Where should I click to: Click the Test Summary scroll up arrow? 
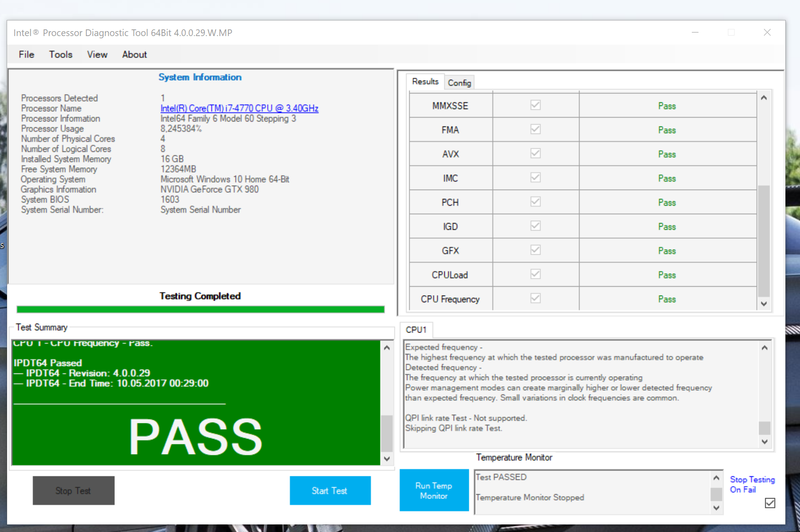point(387,348)
